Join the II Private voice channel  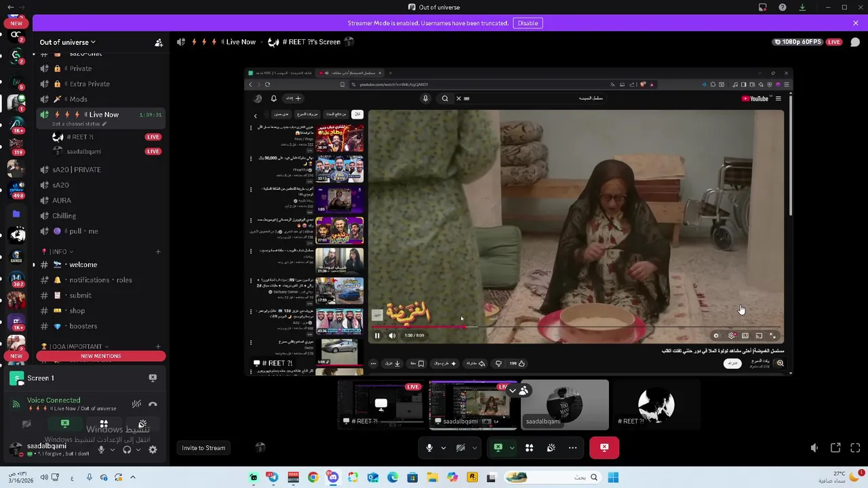[102, 68]
